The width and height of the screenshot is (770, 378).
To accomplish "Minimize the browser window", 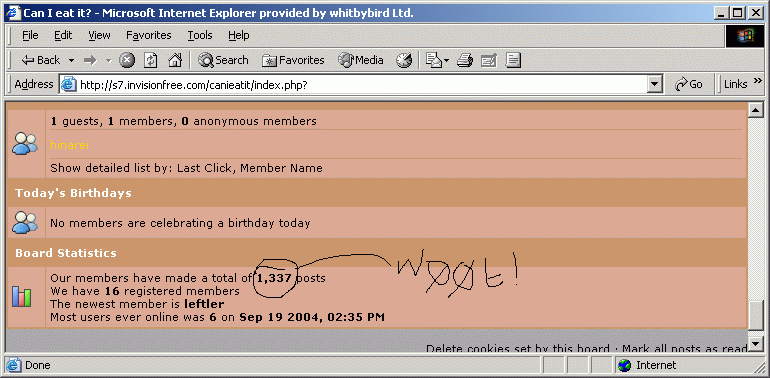I will click(722, 14).
